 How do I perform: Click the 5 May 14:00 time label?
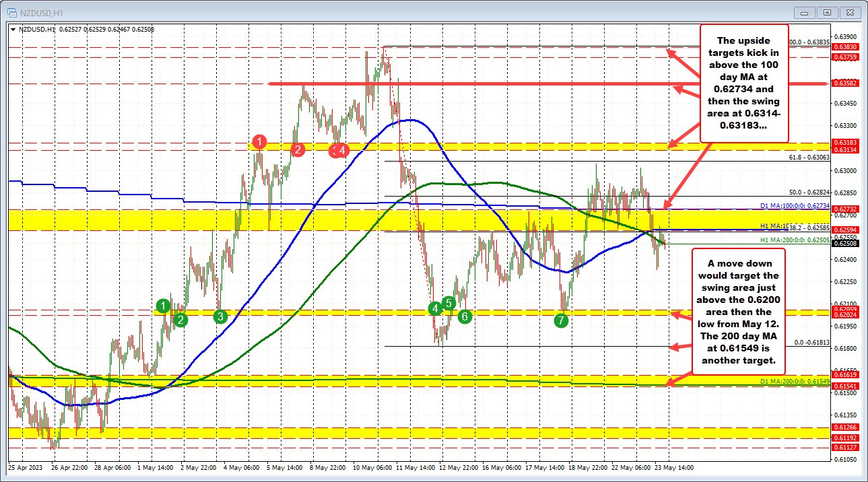point(285,467)
